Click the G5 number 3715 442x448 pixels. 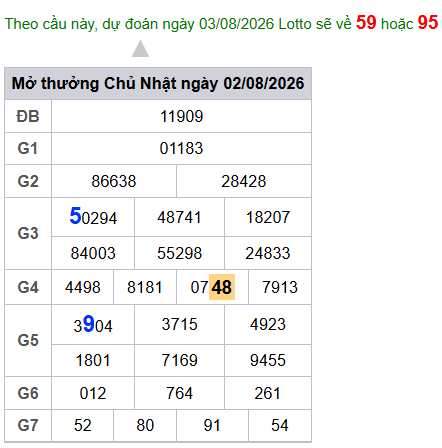click(x=180, y=324)
